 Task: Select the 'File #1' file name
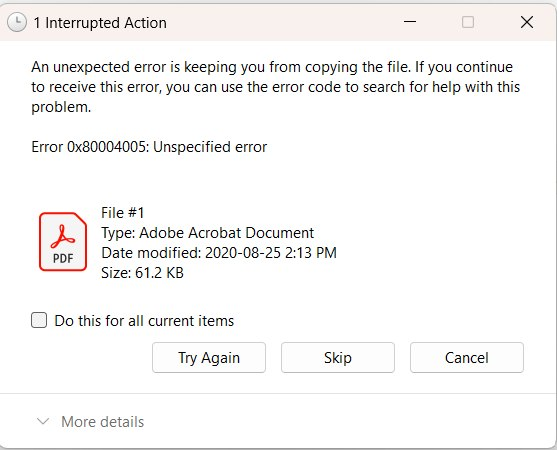(x=123, y=213)
